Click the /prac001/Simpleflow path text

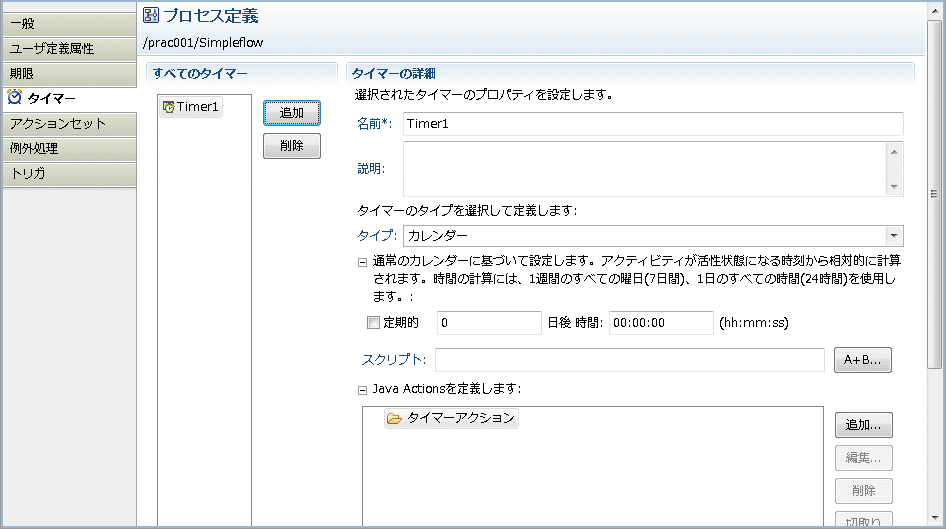pos(203,43)
